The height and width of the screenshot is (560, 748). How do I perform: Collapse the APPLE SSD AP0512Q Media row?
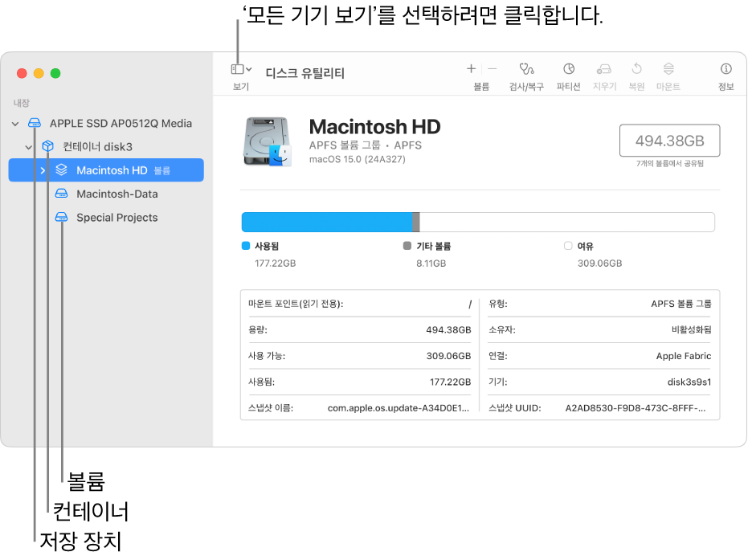click(x=15, y=124)
